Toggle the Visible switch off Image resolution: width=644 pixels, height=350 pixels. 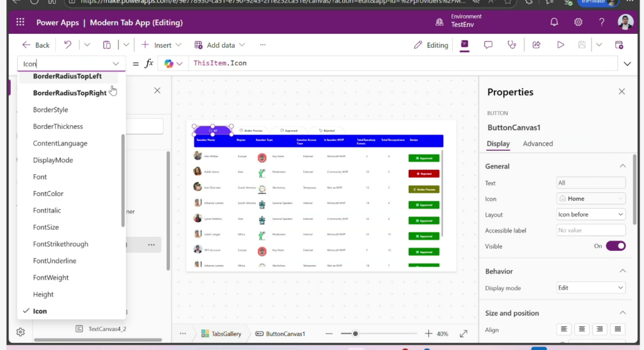point(615,246)
